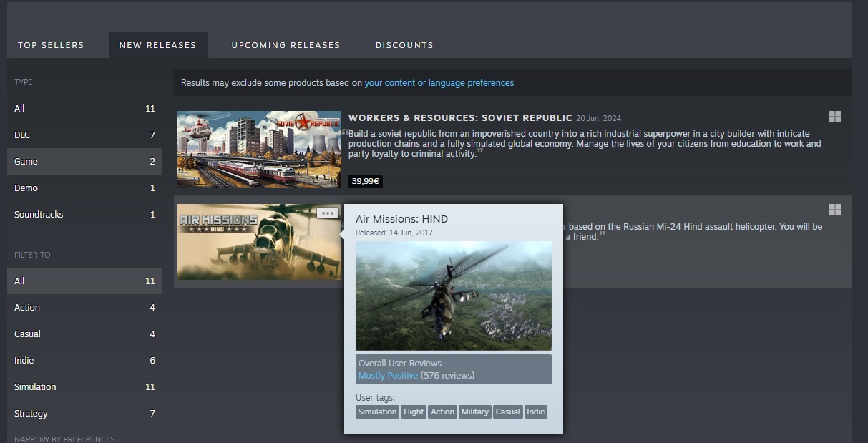
Task: Switch to Upcoming Releases tab
Action: (x=286, y=45)
